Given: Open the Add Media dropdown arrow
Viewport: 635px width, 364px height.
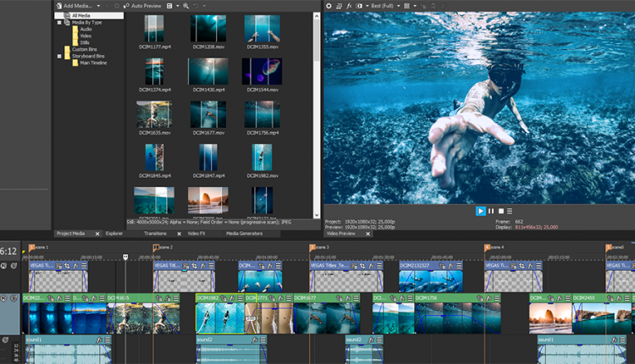Looking at the screenshot, I should coord(98,6).
